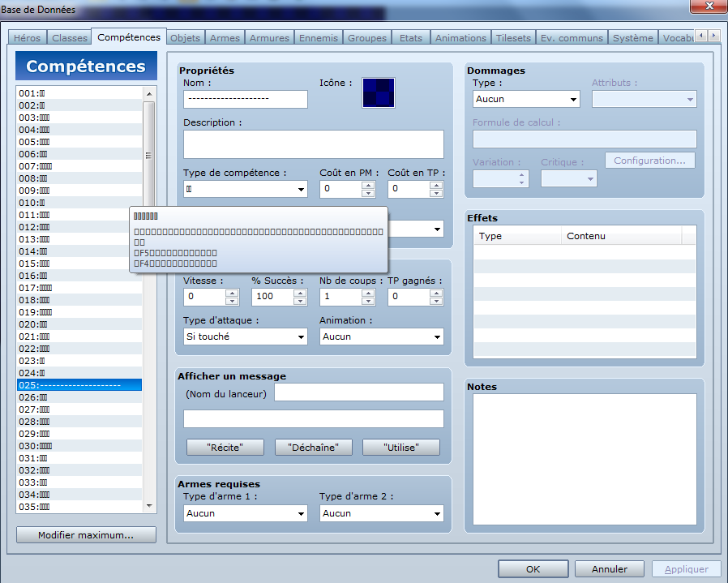Open Type d'arme 1 dropdown

pyautogui.click(x=245, y=513)
